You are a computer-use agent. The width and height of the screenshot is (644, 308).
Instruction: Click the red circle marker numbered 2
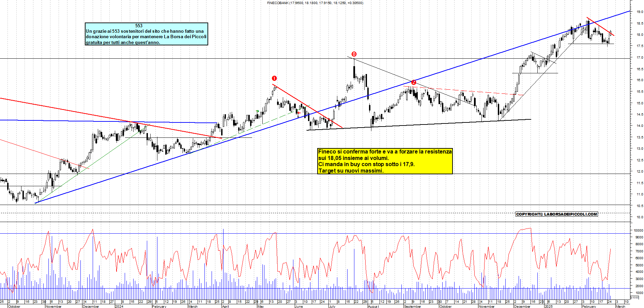click(414, 82)
